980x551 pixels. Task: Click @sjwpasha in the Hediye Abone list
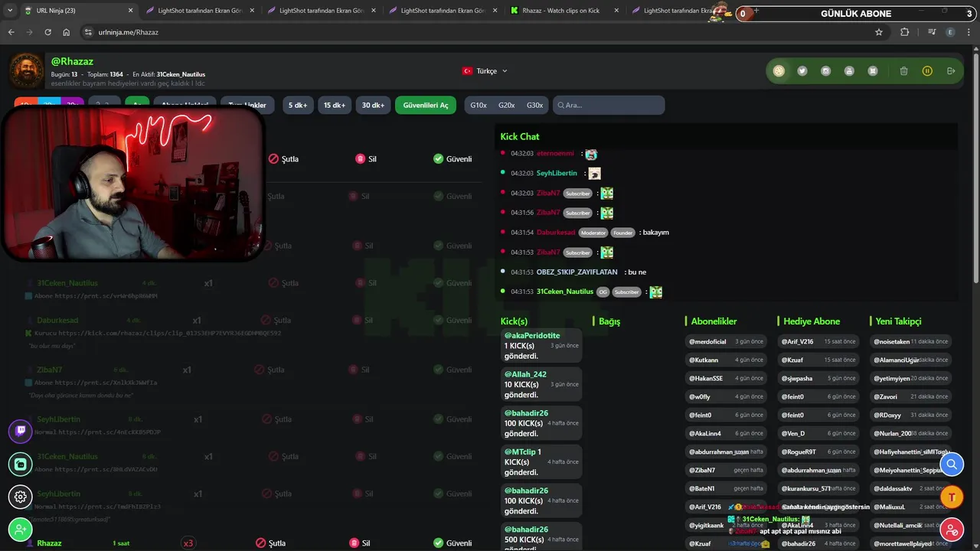pyautogui.click(x=796, y=378)
